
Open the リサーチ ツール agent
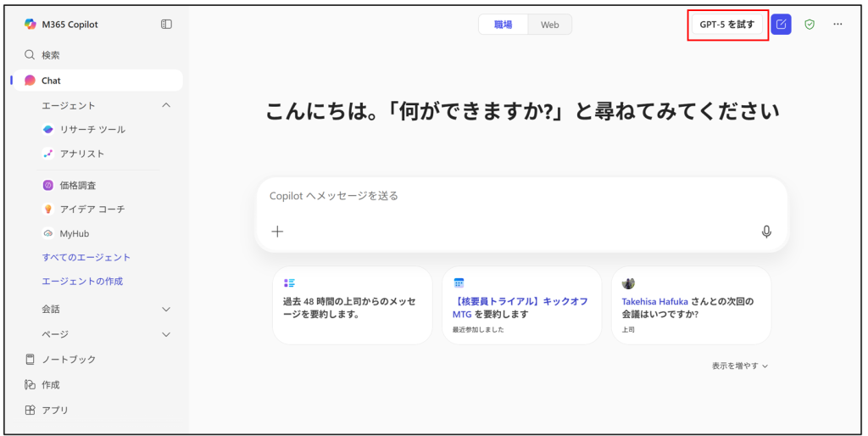point(84,129)
